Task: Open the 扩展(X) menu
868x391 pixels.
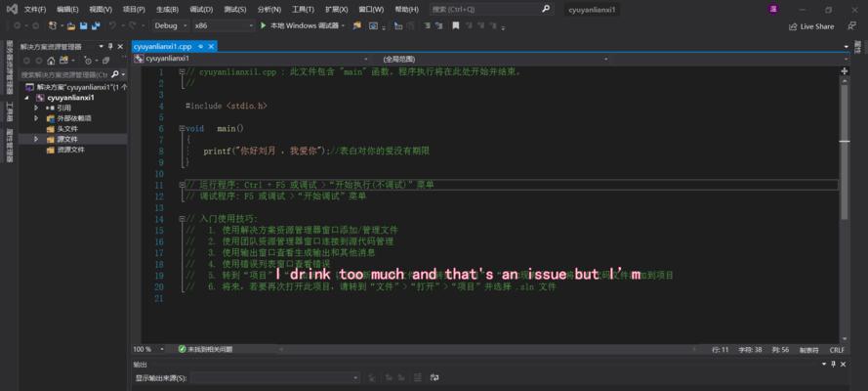Action: (x=337, y=10)
